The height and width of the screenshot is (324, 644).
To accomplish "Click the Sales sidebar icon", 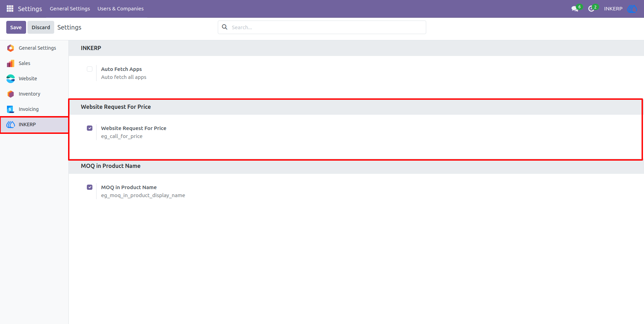I will [11, 63].
